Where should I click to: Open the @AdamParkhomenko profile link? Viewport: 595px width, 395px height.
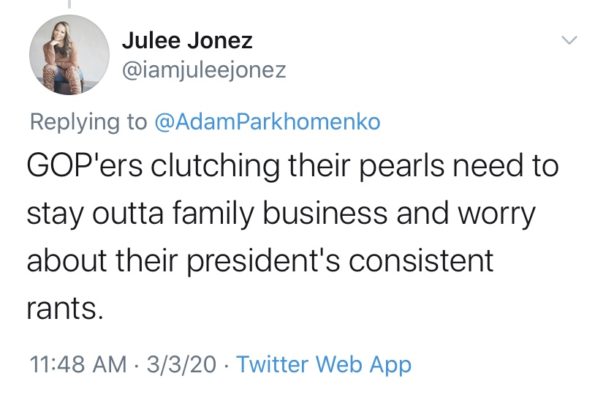[267, 122]
